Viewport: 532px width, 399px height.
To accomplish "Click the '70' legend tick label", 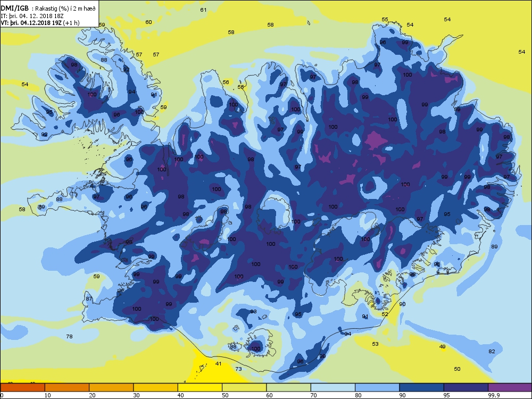I will (314, 395).
